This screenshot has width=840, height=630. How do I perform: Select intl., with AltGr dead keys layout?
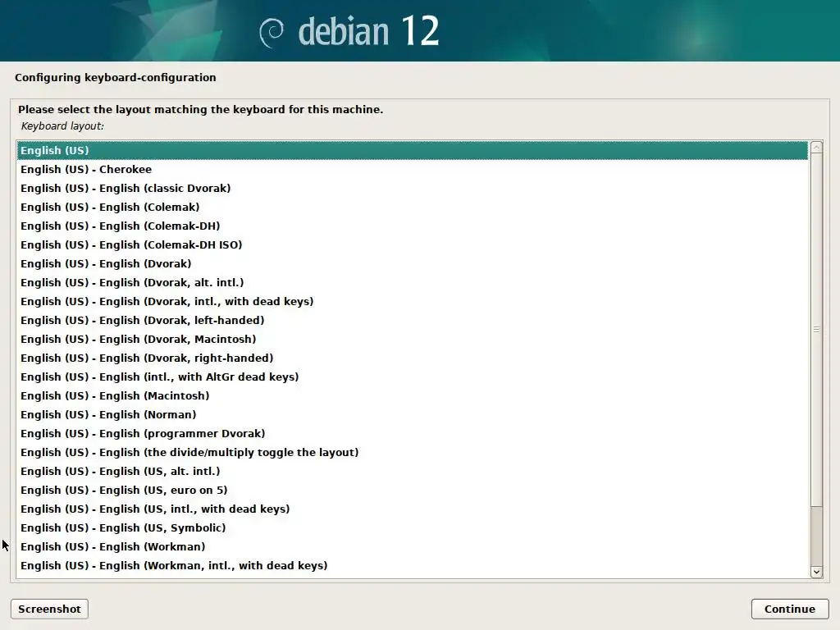pyautogui.click(x=412, y=377)
